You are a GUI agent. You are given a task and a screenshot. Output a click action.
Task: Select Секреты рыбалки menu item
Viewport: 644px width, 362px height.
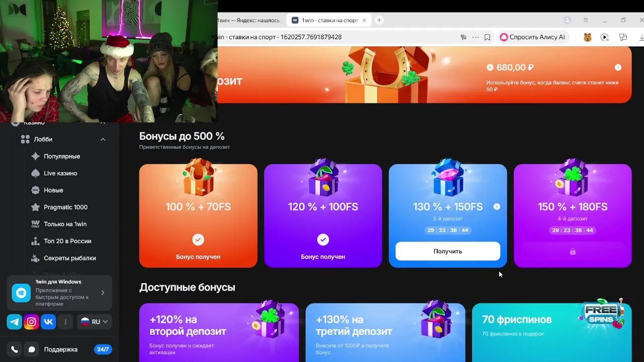(69, 258)
